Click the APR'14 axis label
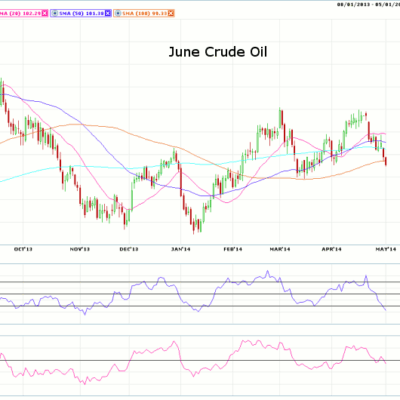The image size is (400, 400). tap(332, 249)
